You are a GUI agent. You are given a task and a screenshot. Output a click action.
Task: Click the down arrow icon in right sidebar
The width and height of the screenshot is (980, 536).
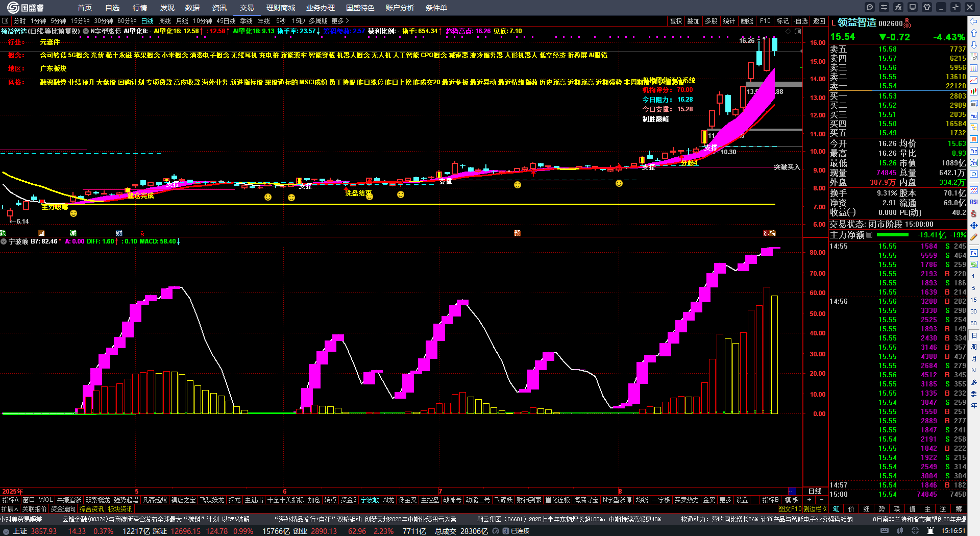pos(974,44)
